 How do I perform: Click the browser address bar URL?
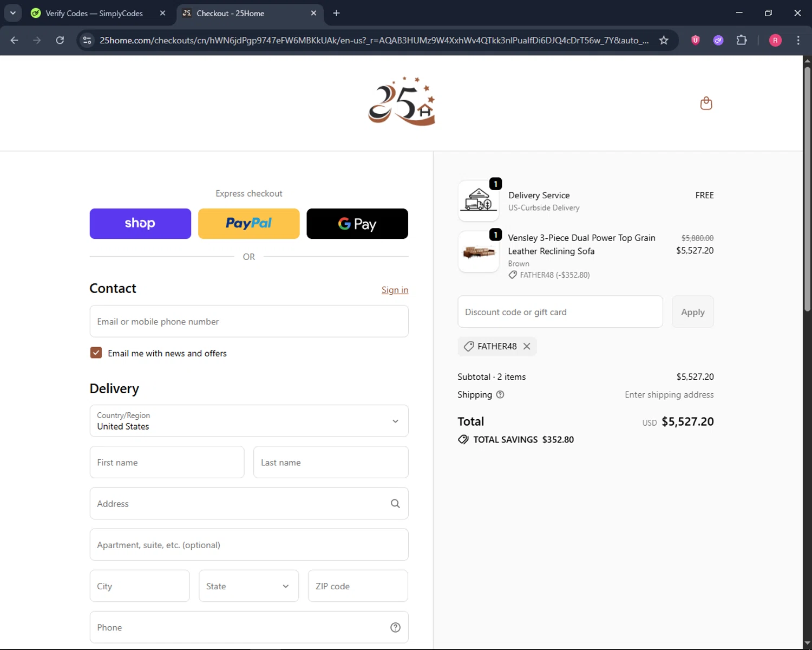(x=374, y=40)
